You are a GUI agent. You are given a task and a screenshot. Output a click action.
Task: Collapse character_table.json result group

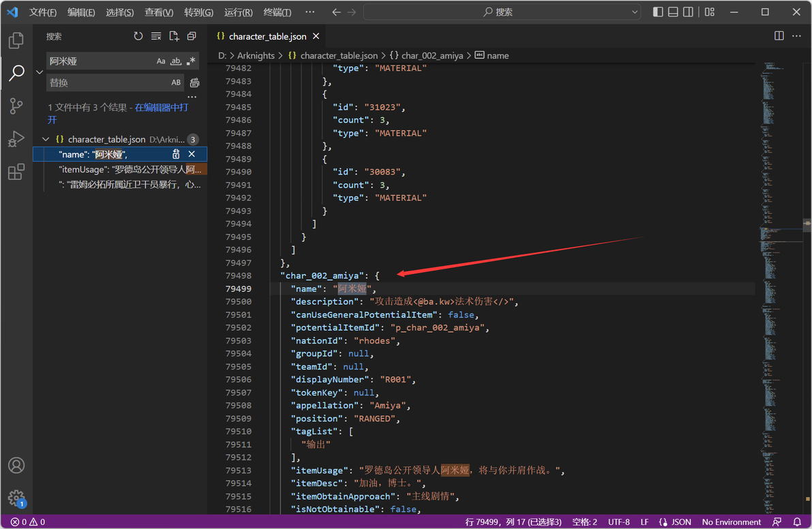coord(46,139)
